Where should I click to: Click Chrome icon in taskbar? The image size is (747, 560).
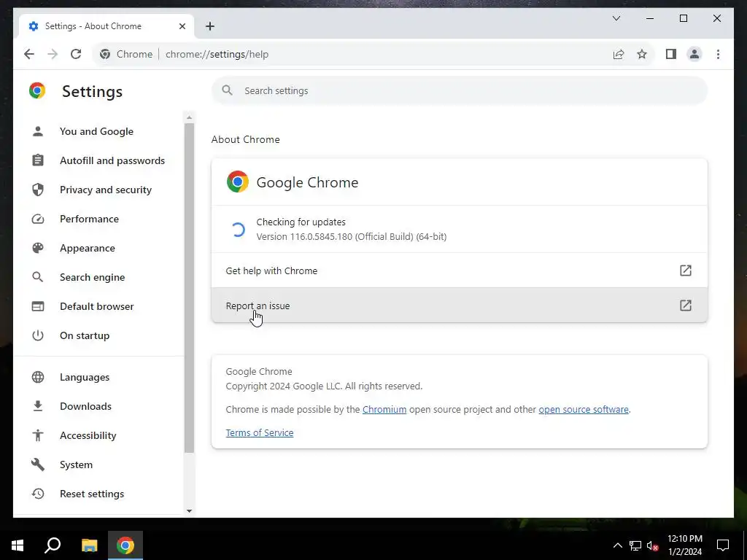[125, 545]
